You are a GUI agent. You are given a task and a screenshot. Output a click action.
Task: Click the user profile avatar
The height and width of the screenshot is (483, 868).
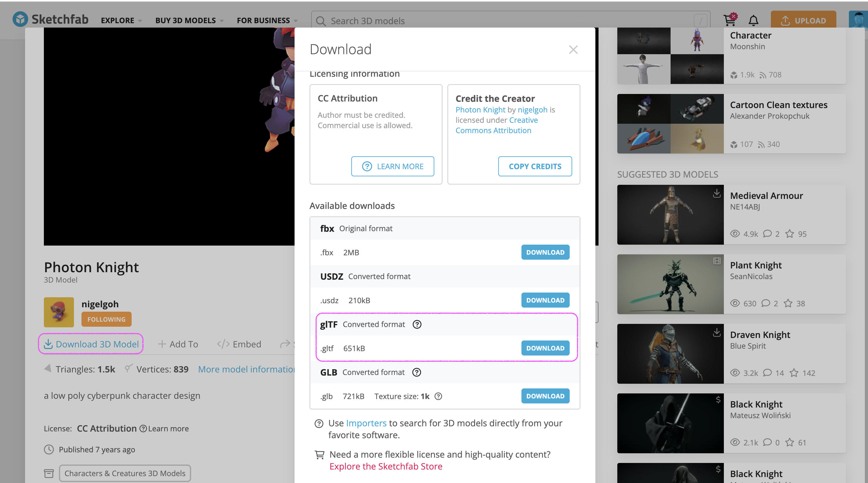pos(858,19)
